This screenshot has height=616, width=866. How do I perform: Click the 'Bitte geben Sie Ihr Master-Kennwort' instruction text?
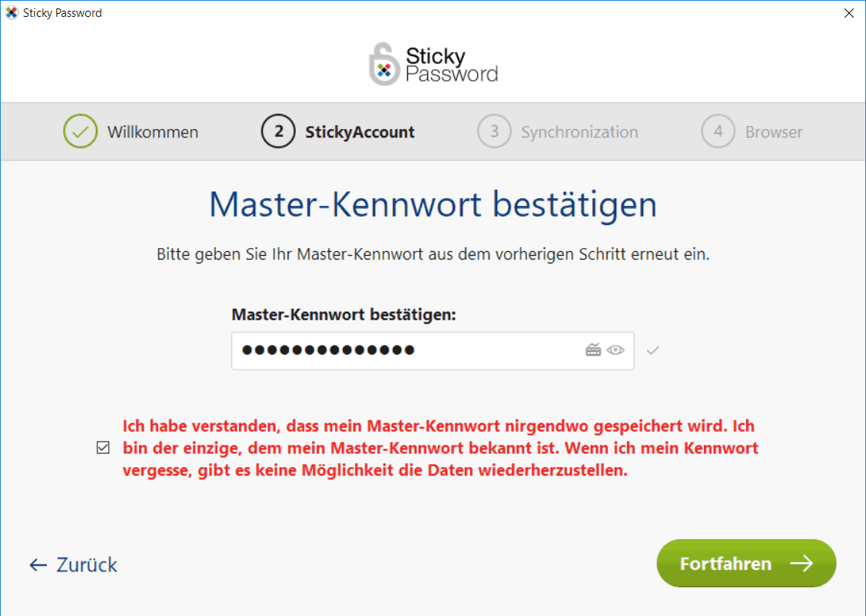pos(433,254)
